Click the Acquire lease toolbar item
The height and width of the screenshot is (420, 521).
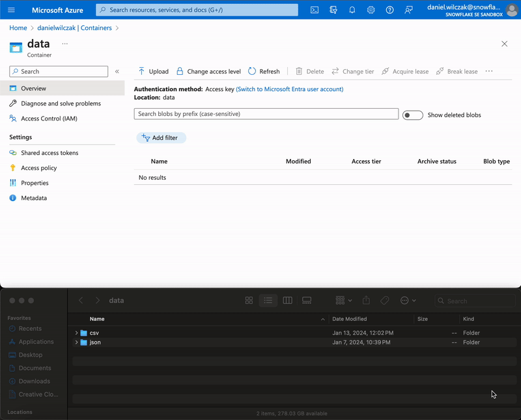(x=405, y=72)
